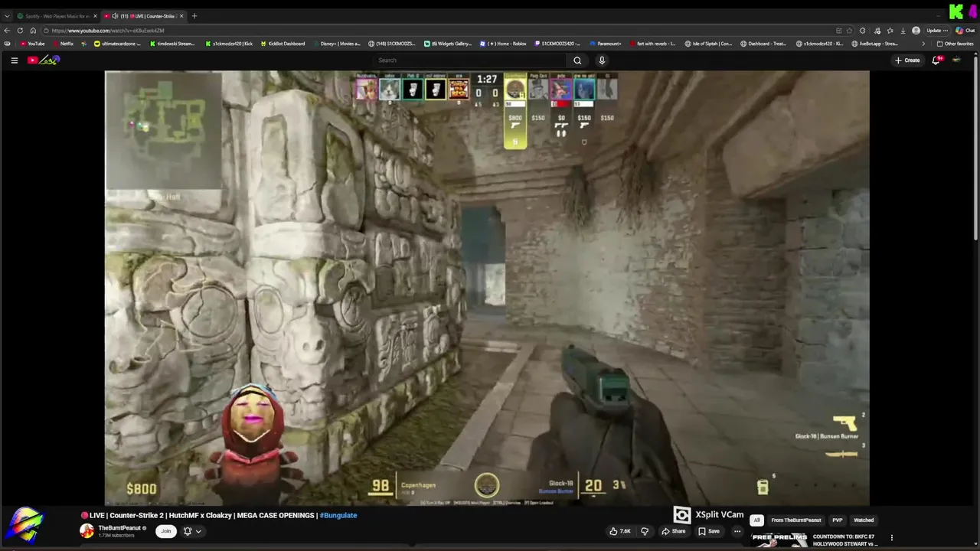Viewport: 980px width, 551px height.
Task: Click the CS2 minimap in the video
Action: (164, 130)
